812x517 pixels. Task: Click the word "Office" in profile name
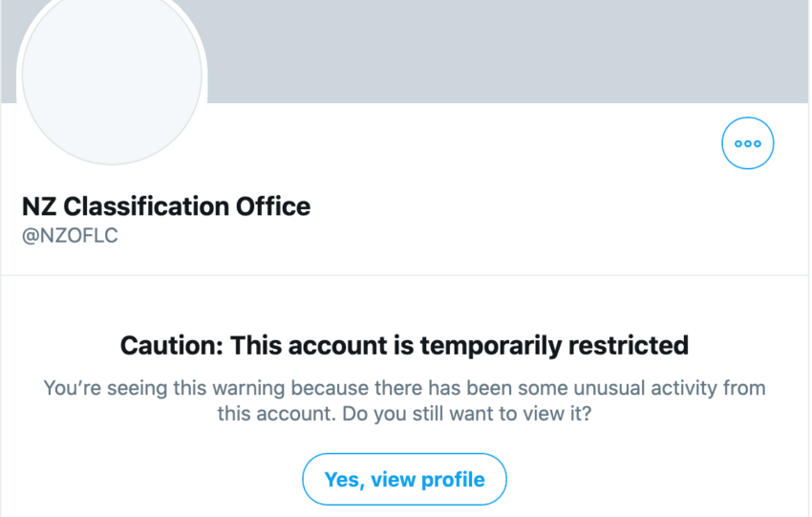274,205
